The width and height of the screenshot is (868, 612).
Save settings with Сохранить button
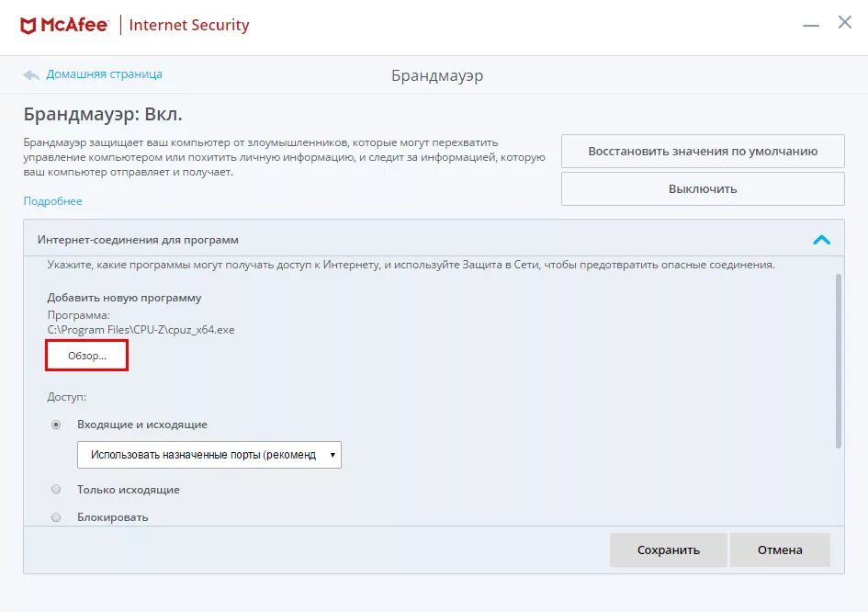pyautogui.click(x=669, y=550)
